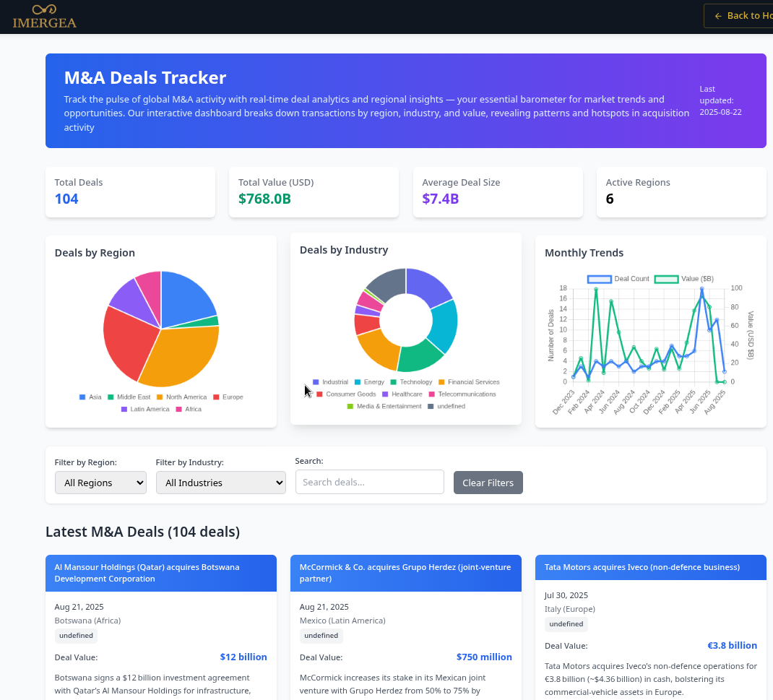Click the back arrow in Back to Home

[717, 16]
